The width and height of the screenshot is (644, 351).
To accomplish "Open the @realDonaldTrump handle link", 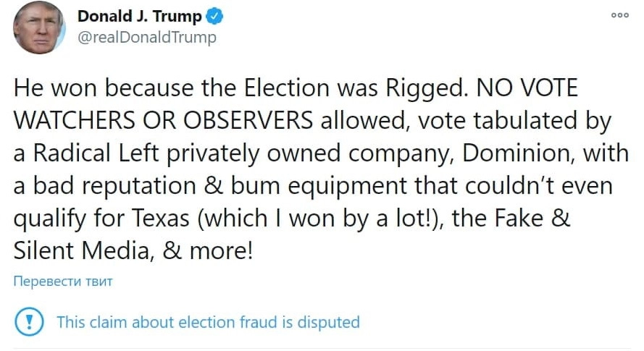I will click(x=146, y=37).
